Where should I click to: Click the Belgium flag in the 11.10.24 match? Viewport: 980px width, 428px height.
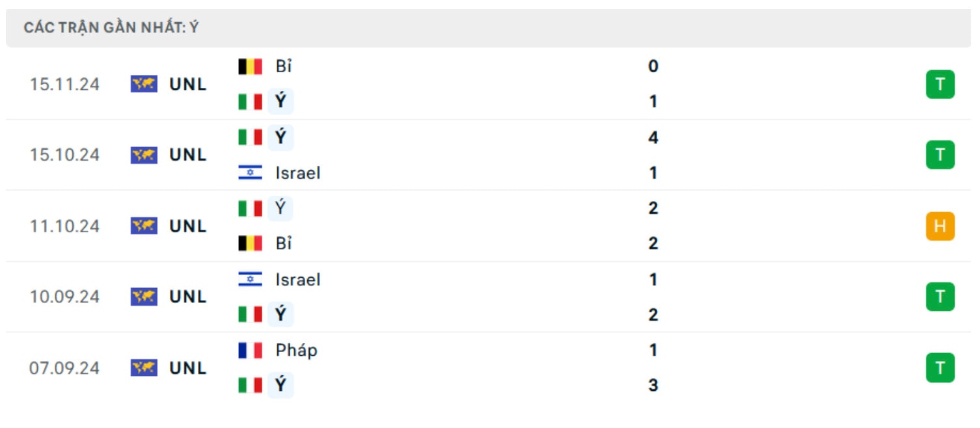tap(250, 243)
